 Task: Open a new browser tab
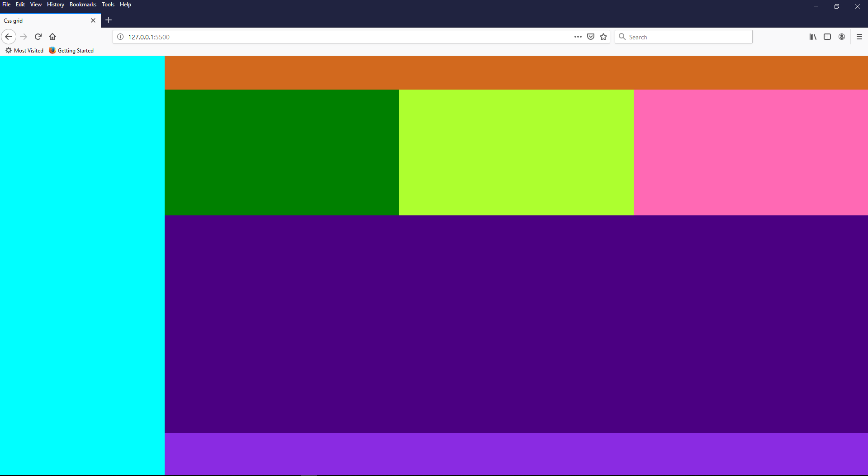coord(109,20)
